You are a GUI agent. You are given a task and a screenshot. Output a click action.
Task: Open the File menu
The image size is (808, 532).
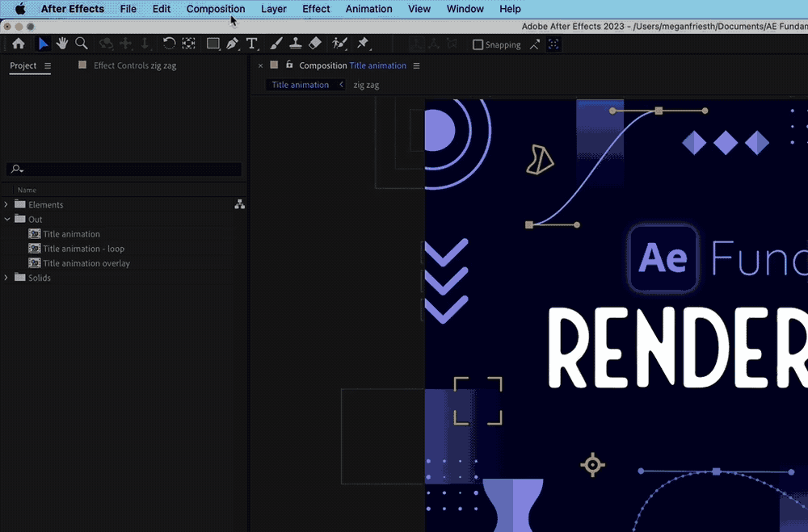point(128,9)
